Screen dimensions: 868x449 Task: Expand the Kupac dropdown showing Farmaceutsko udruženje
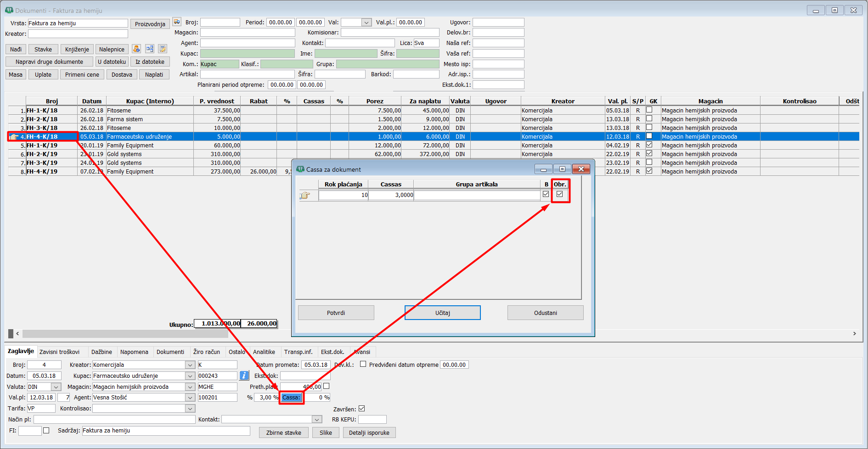190,376
